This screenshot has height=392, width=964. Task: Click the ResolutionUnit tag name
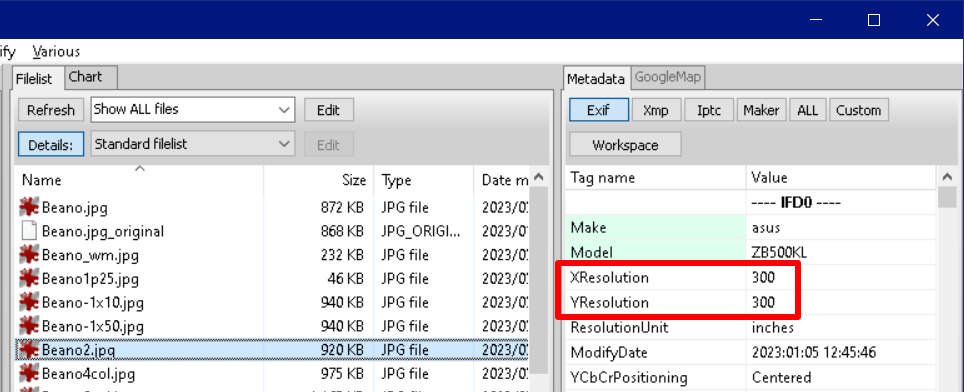pos(619,327)
